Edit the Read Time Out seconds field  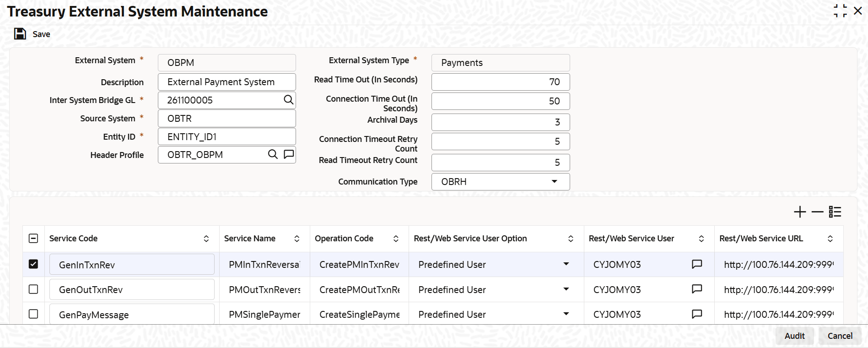(501, 82)
